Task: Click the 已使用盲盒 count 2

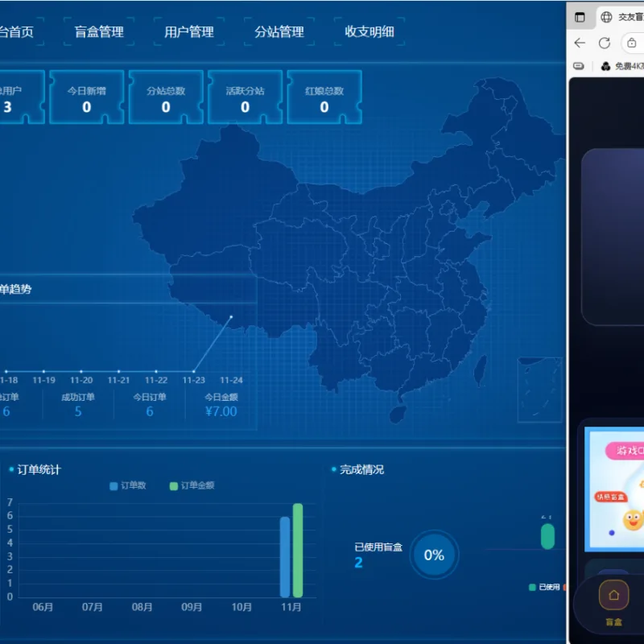Action: [x=358, y=562]
